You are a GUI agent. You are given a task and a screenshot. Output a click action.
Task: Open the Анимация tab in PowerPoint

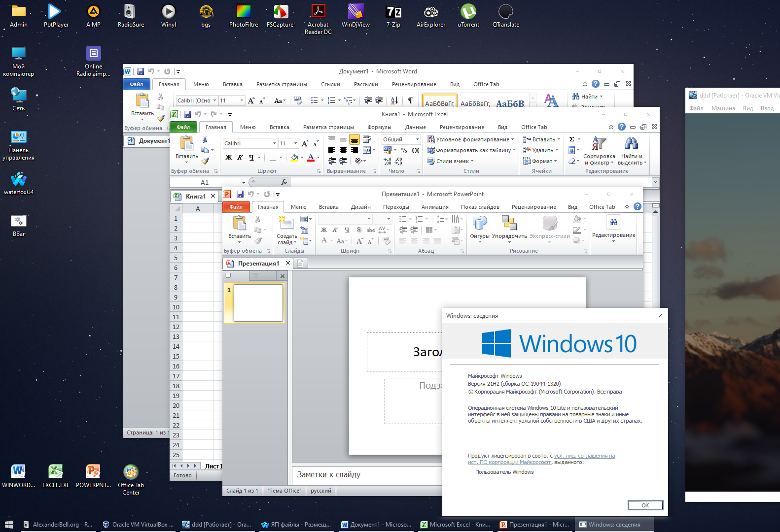pyautogui.click(x=434, y=207)
